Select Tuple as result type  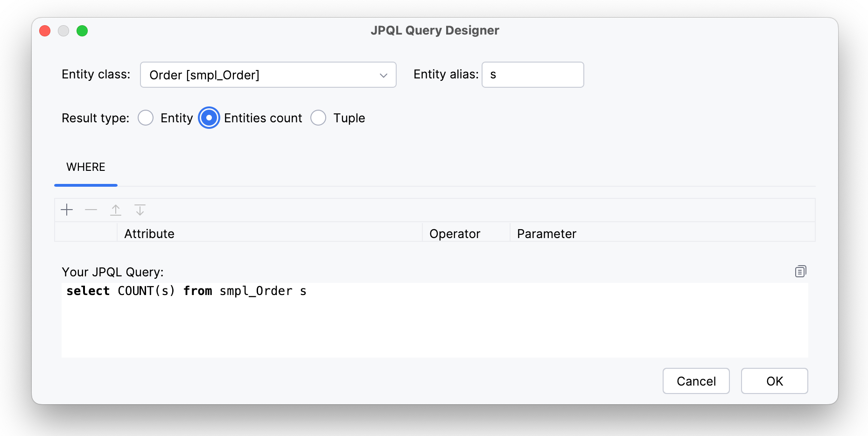(318, 118)
